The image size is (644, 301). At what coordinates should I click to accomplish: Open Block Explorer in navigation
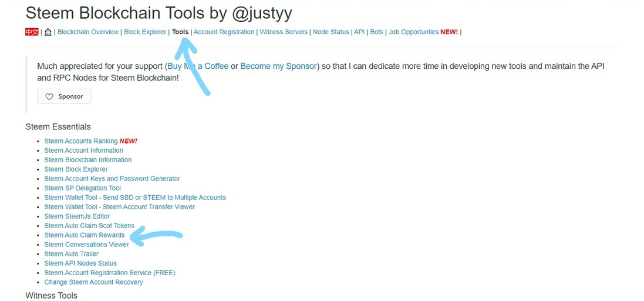[x=145, y=32]
